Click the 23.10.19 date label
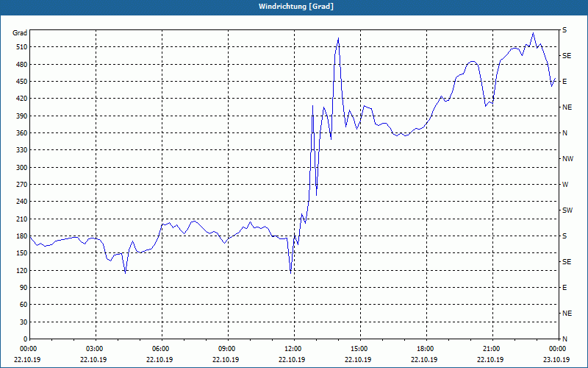588x368 pixels. (x=557, y=359)
